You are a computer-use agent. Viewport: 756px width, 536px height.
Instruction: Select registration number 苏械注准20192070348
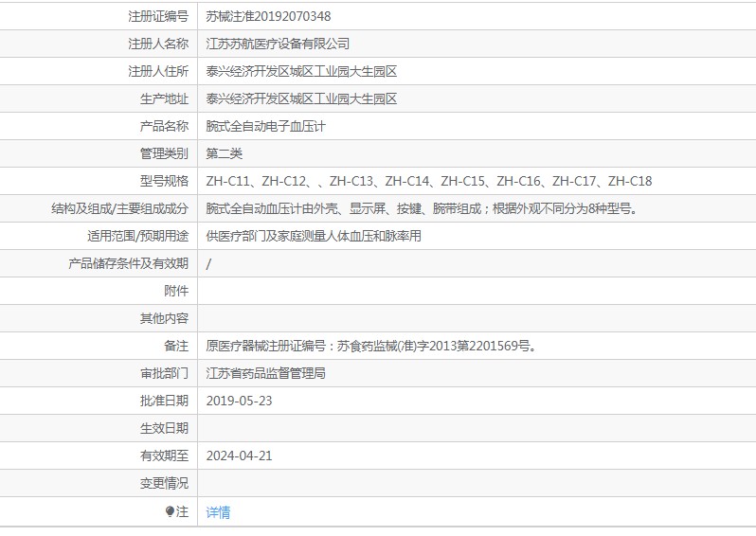268,16
